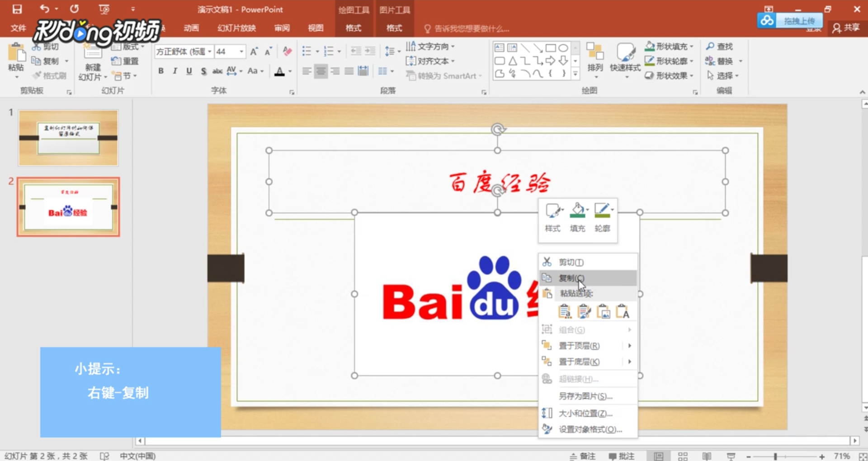The width and height of the screenshot is (868, 461).
Task: Open Send to Back (置于底层) submenu
Action: [588, 362]
